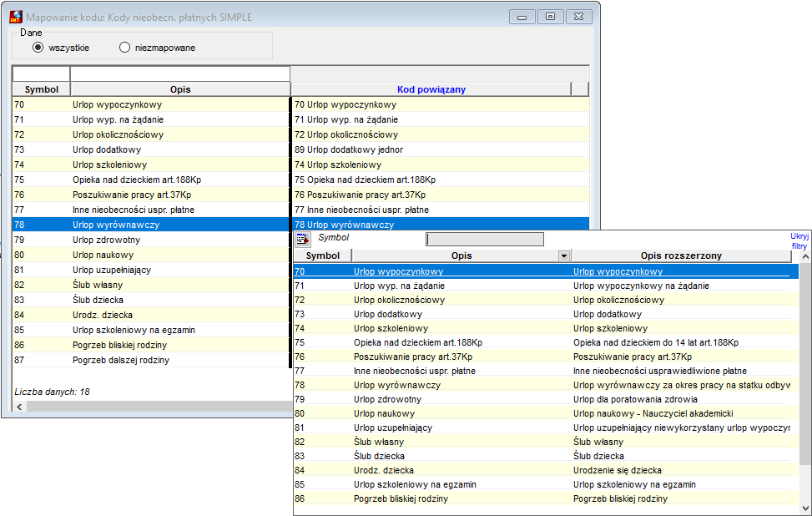The image size is (812, 516).
Task: Select row 79 Urlop zdrowotny in left table
Action: (151, 240)
